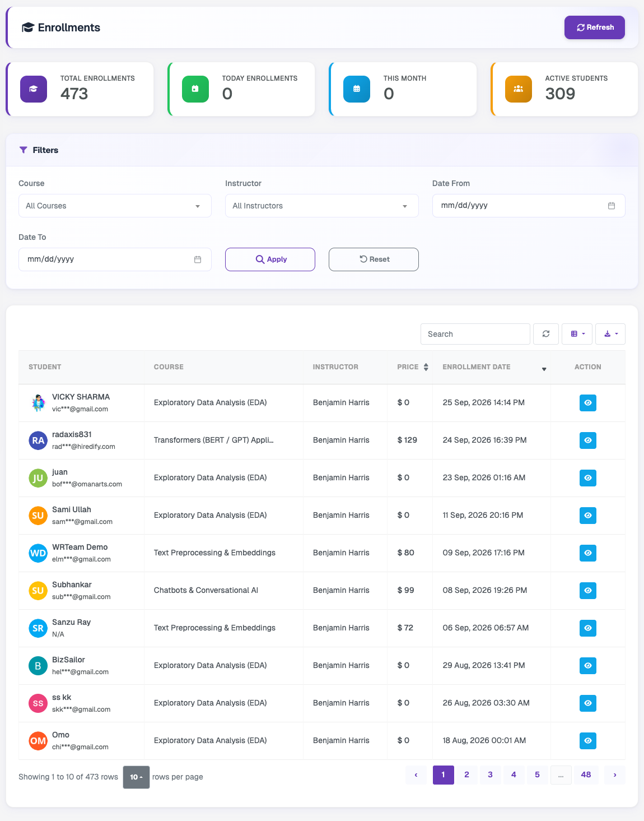Open the Date To calendar picker icon
Image resolution: width=644 pixels, height=821 pixels.
(x=198, y=259)
